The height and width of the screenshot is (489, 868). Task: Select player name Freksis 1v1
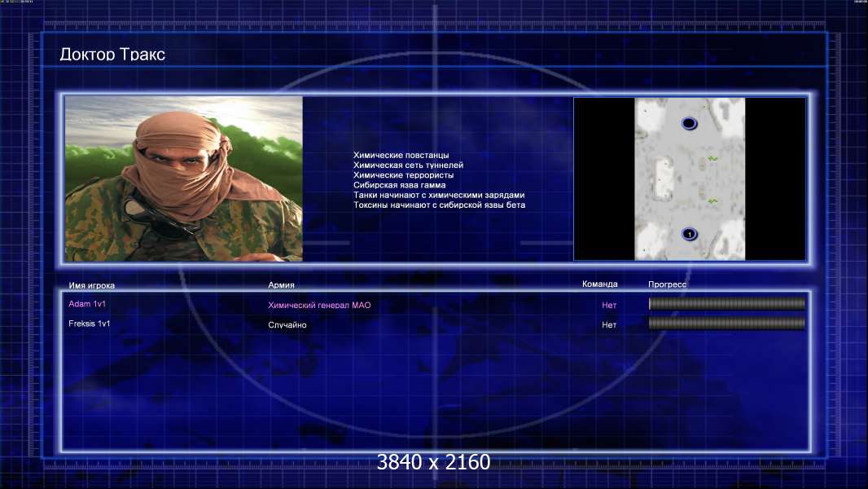coord(89,324)
